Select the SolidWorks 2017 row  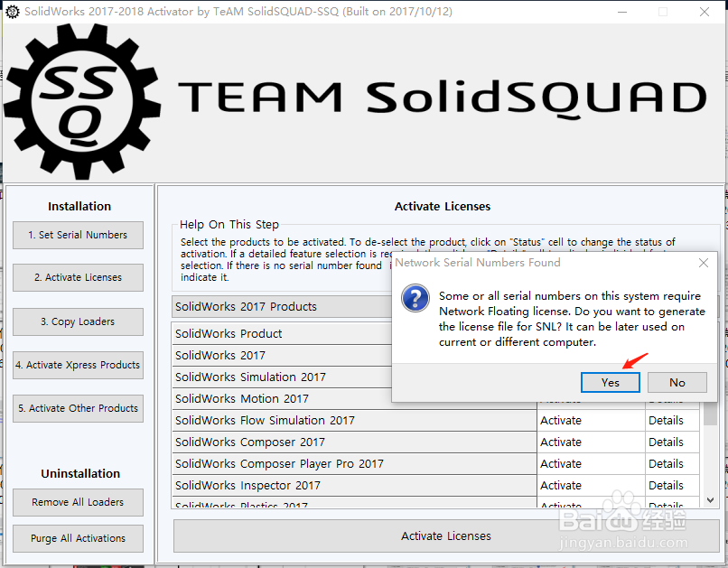(x=282, y=356)
